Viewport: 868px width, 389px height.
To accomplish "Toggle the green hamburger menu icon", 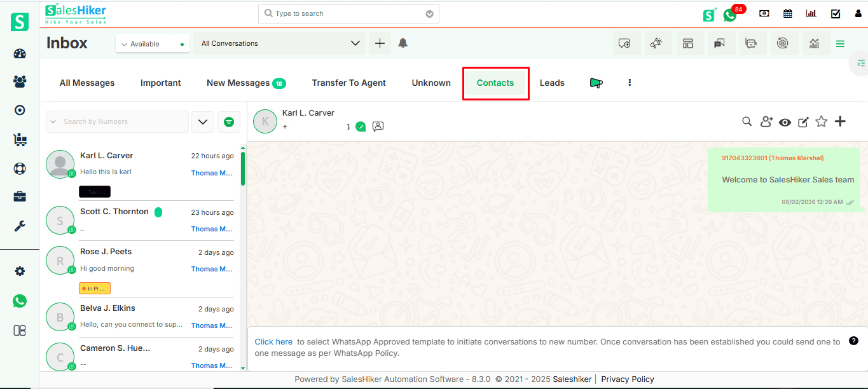I will pyautogui.click(x=840, y=44).
